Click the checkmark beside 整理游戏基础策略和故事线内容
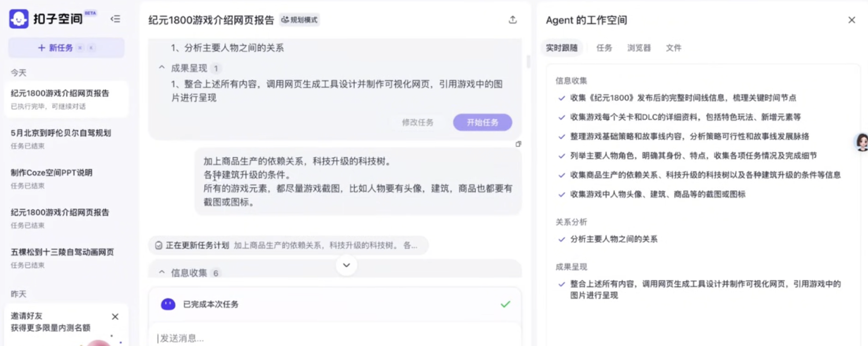Image resolution: width=868 pixels, height=346 pixels. click(x=561, y=136)
